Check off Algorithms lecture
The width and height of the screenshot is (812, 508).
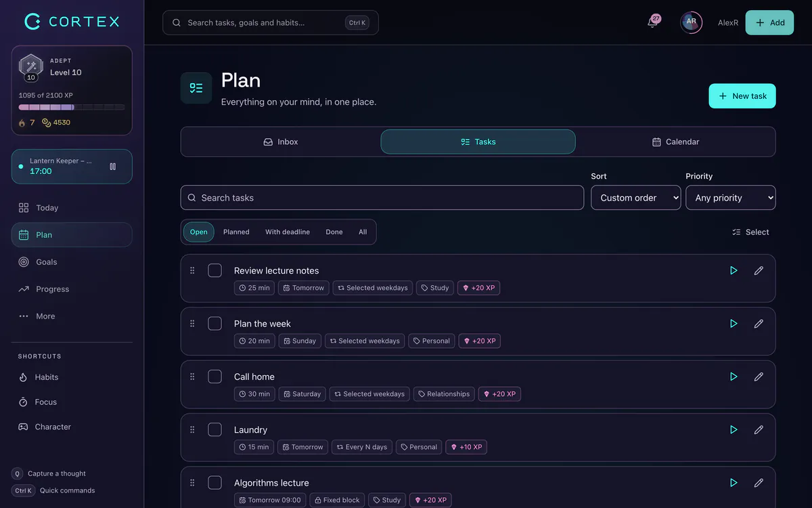pos(215,483)
